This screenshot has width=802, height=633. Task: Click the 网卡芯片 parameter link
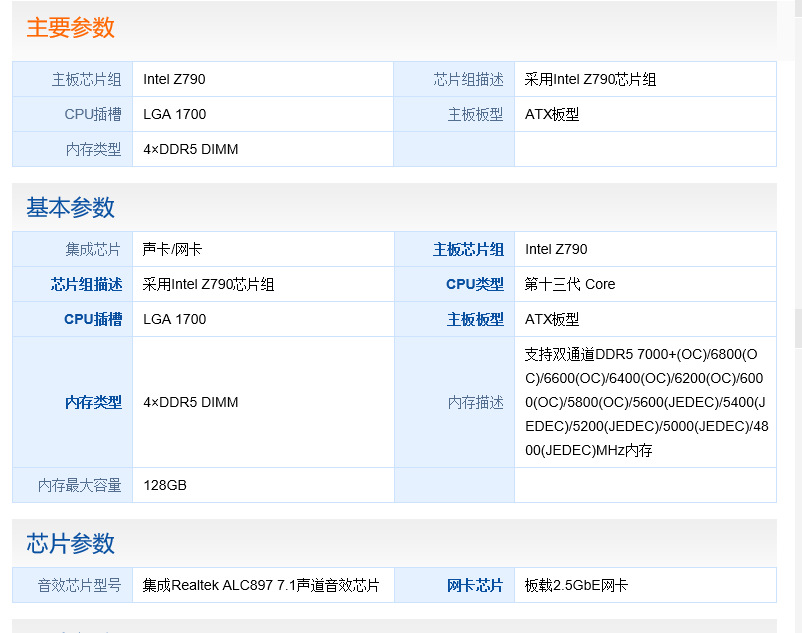pos(475,585)
